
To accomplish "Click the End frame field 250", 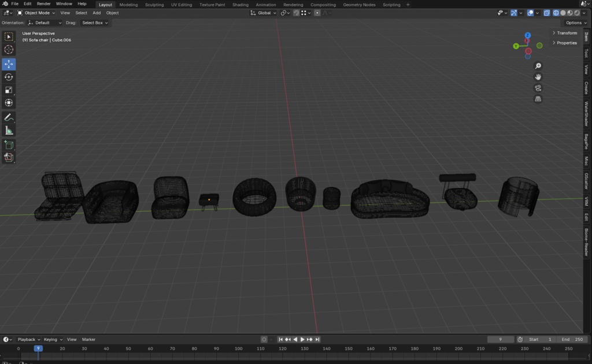I will click(572, 340).
